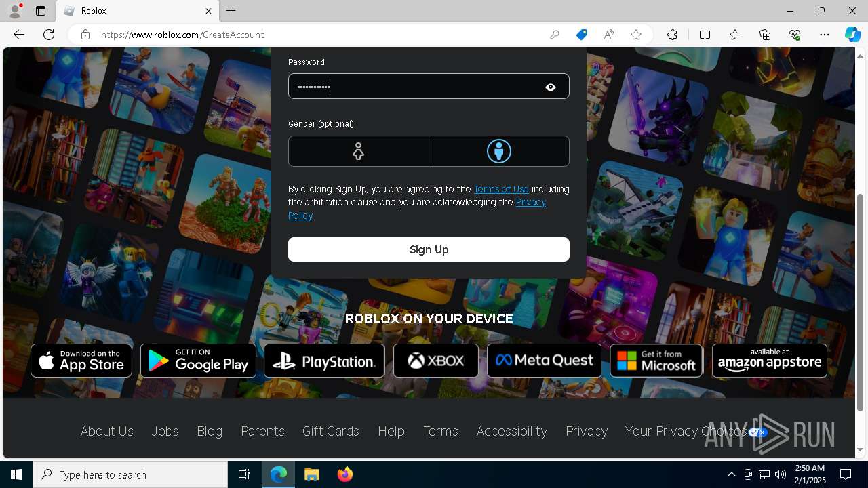This screenshot has height=488, width=868.
Task: Refresh the Roblox page
Action: click(x=49, y=35)
